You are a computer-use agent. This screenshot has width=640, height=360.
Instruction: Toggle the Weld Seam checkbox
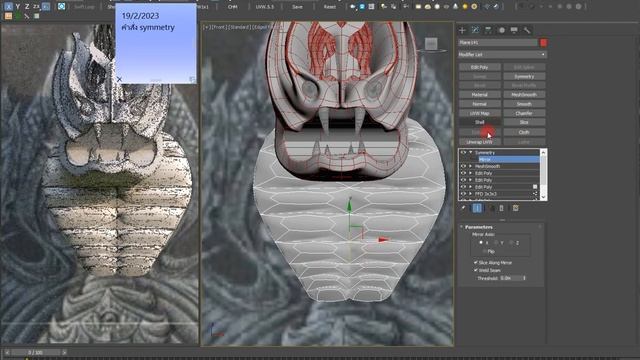[476, 270]
